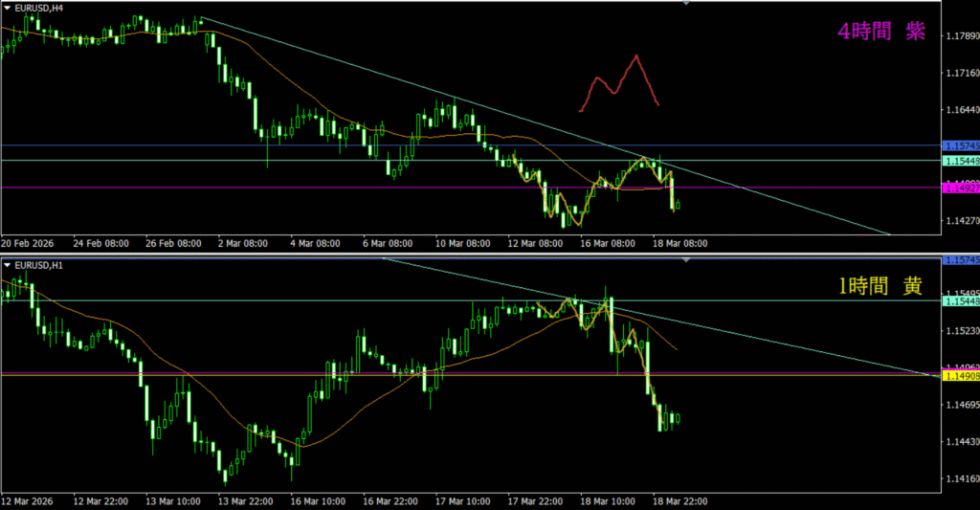Click the chart shift marker atop H4 chart

click(x=685, y=4)
